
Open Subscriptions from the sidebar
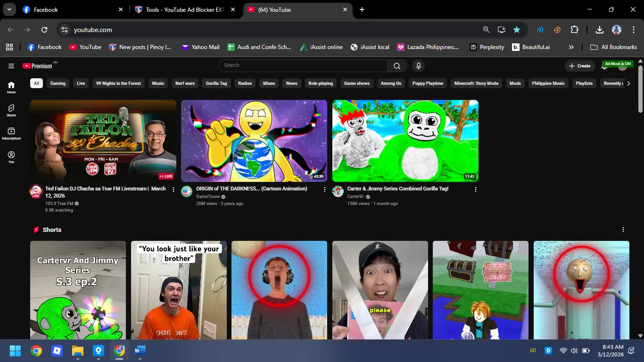11,133
